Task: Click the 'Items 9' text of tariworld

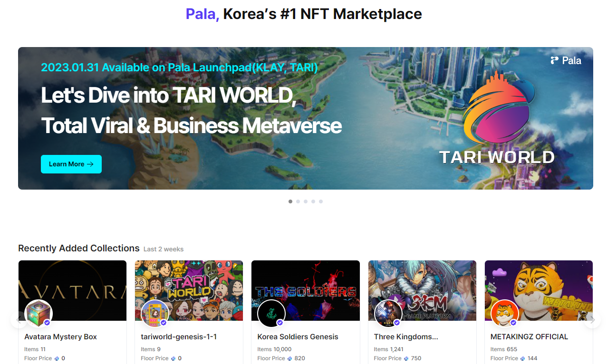Action: (x=151, y=349)
